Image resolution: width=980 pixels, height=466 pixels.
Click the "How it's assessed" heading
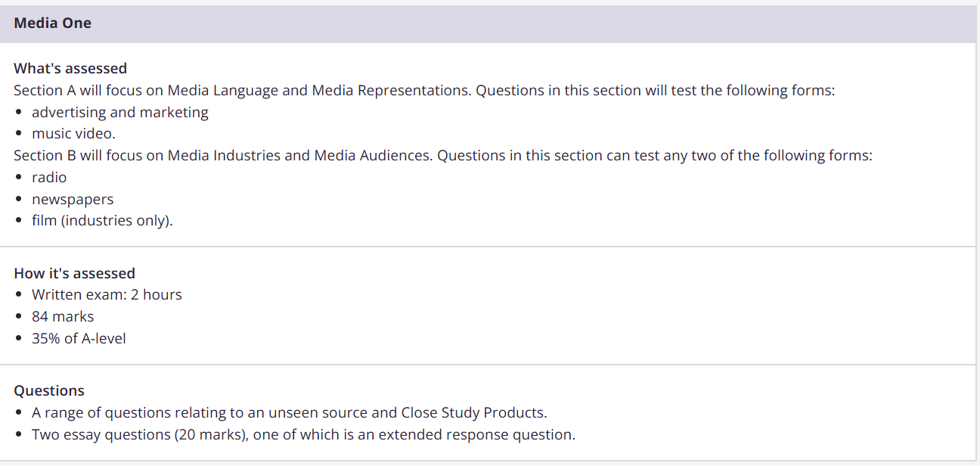pos(74,274)
